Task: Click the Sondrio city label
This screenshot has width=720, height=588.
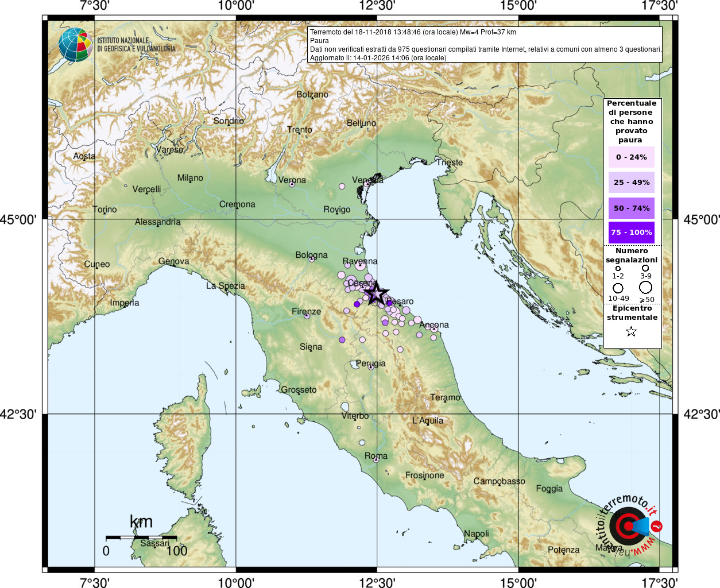Action: [229, 121]
